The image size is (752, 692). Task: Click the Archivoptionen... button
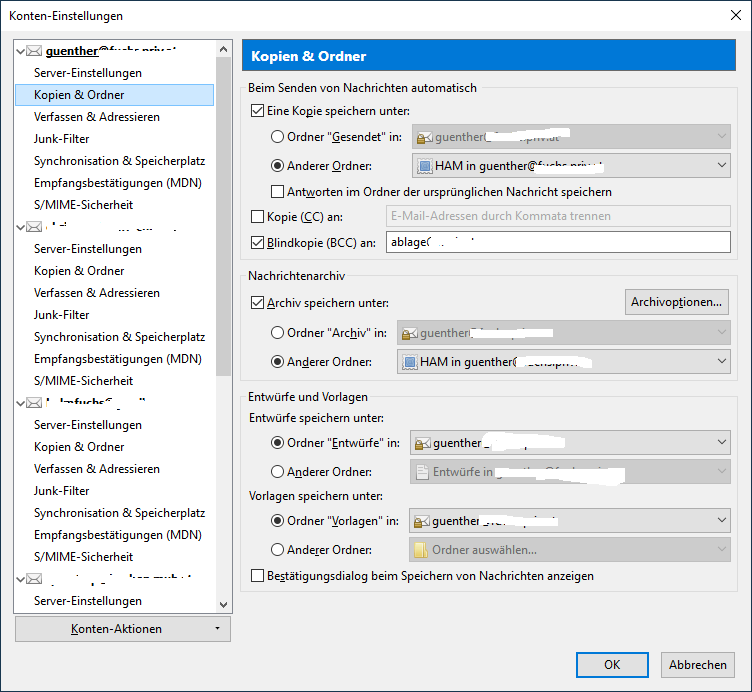coord(677,302)
